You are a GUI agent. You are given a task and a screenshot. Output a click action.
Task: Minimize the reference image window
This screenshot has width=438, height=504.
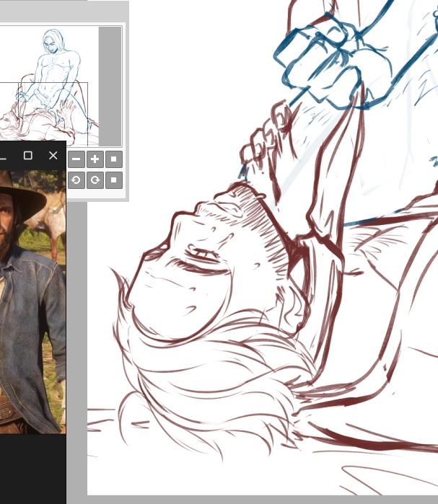pyautogui.click(x=4, y=155)
